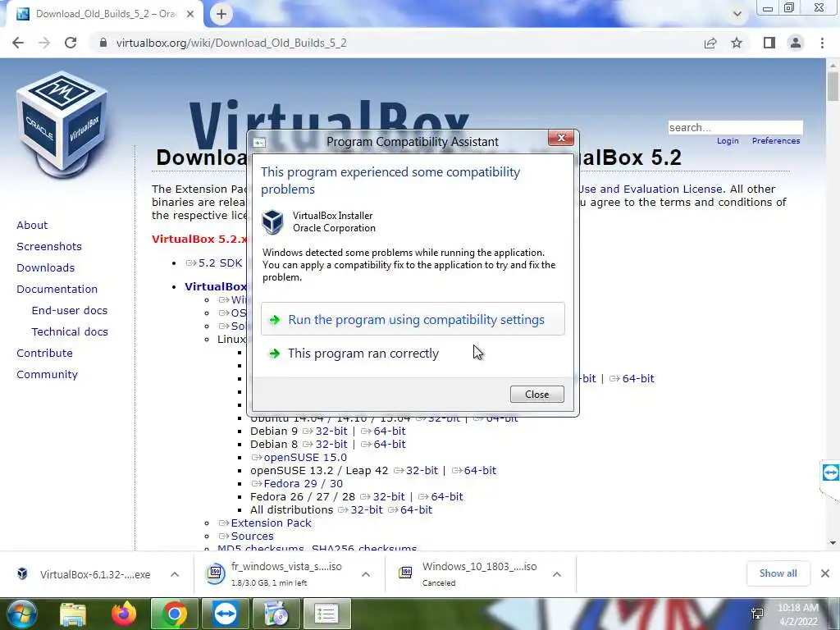
Task: Close the Download_Old_Builds_5_2 tab
Action: [x=190, y=14]
